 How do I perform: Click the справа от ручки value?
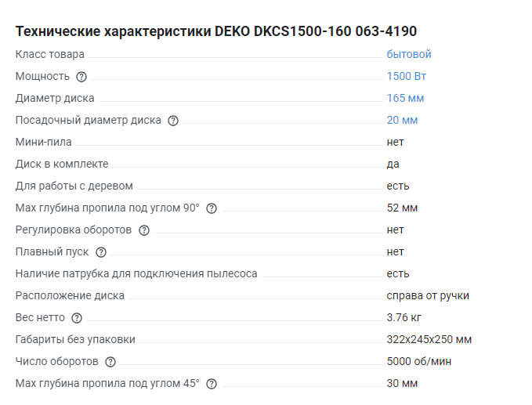pos(428,295)
